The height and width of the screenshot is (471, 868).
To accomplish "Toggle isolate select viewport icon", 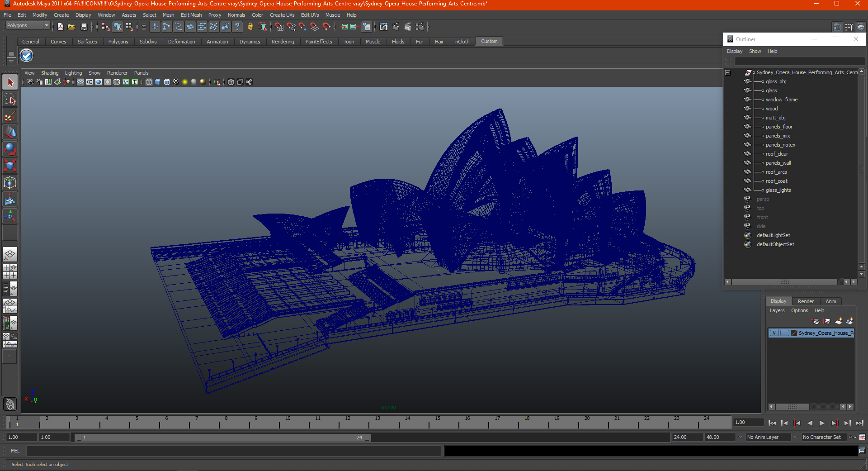I will click(x=217, y=82).
